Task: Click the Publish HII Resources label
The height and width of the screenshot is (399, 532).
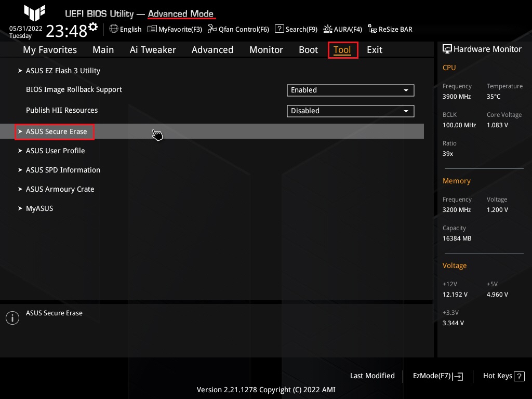Action: [x=62, y=110]
